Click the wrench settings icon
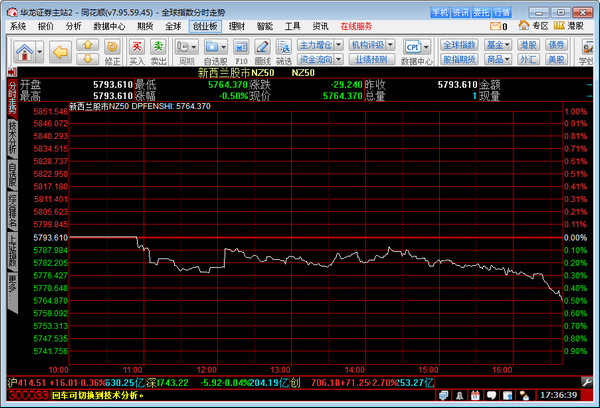Screen dimensions: 600x408 pos(587,382)
